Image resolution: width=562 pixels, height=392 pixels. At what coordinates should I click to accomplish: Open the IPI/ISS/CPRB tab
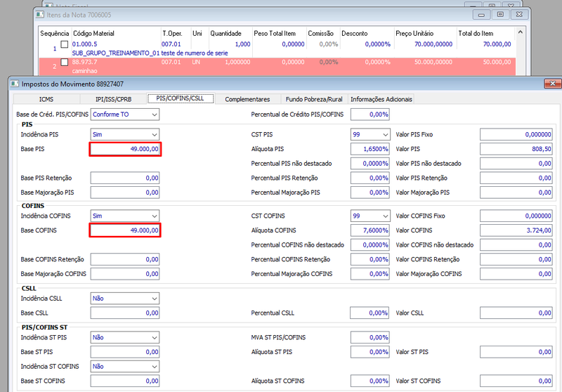pyautogui.click(x=113, y=99)
